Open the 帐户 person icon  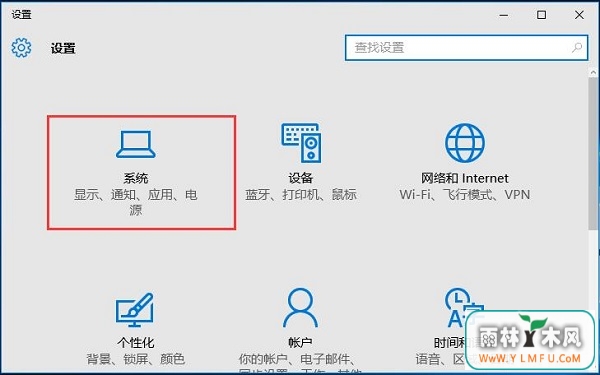tap(300, 308)
